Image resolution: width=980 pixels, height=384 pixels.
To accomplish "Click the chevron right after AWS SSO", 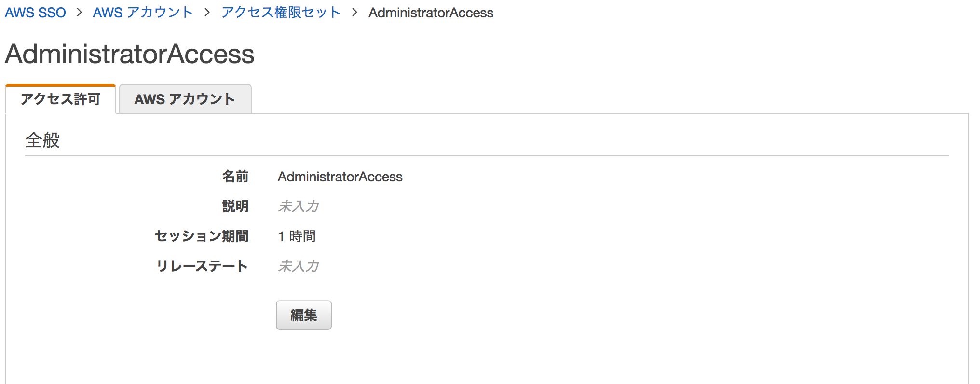I will pos(80,13).
